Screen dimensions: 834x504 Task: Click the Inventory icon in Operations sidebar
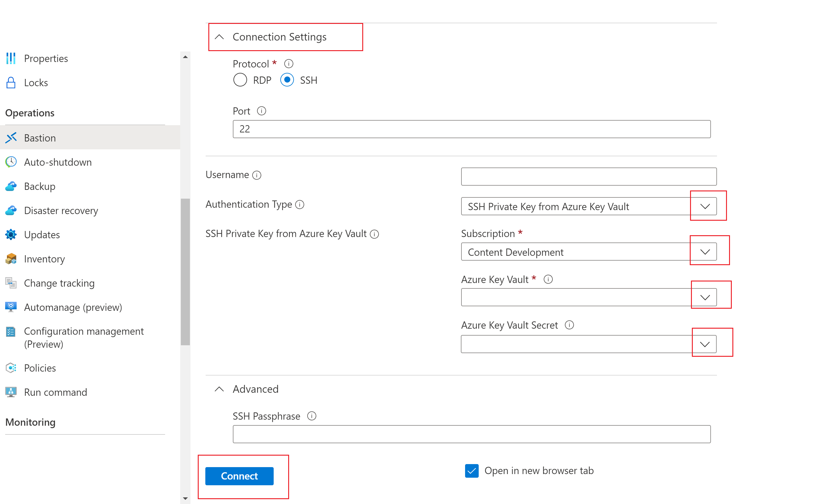pos(11,259)
